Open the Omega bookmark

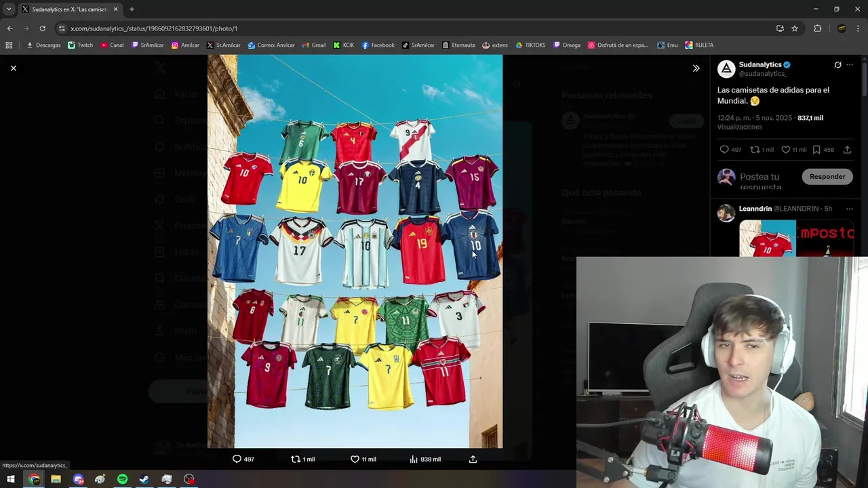(567, 45)
